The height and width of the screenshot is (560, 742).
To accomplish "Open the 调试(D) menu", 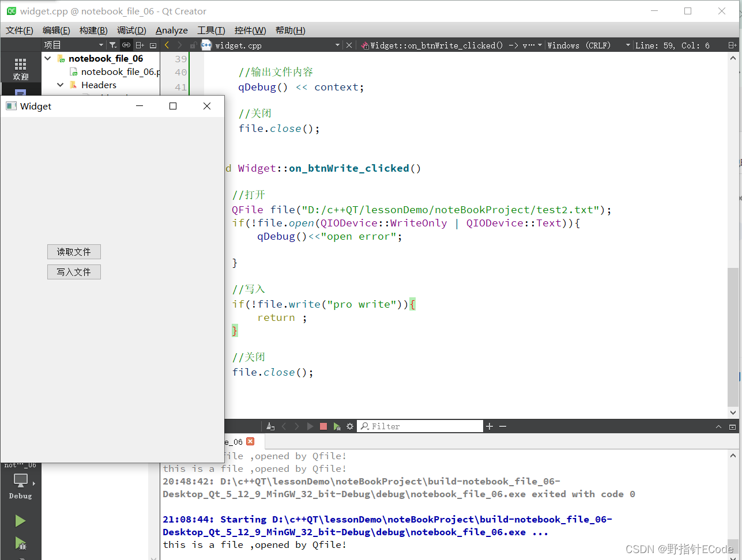I will [x=131, y=30].
